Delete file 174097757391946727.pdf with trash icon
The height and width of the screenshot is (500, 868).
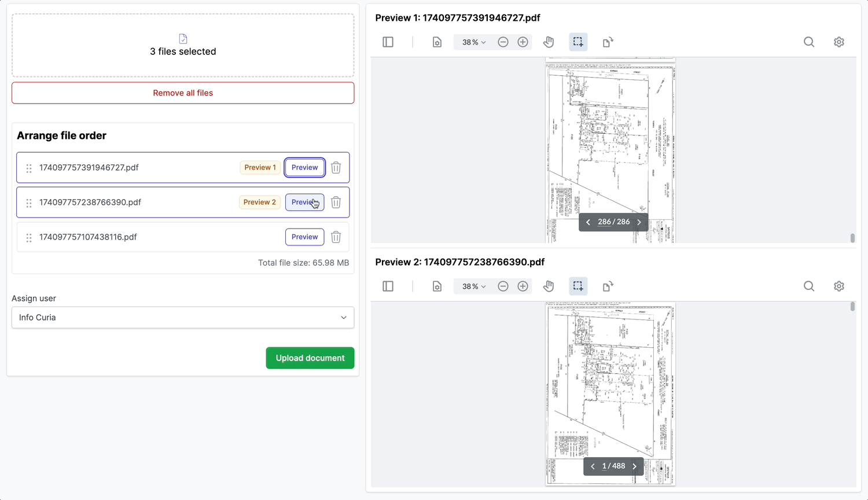[336, 168]
